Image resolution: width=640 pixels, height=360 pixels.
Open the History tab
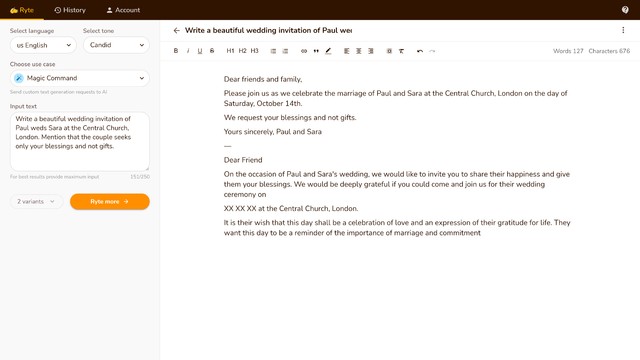70,10
